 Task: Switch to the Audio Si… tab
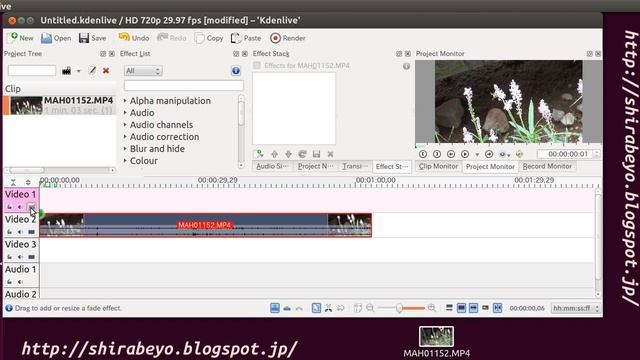tap(272, 167)
